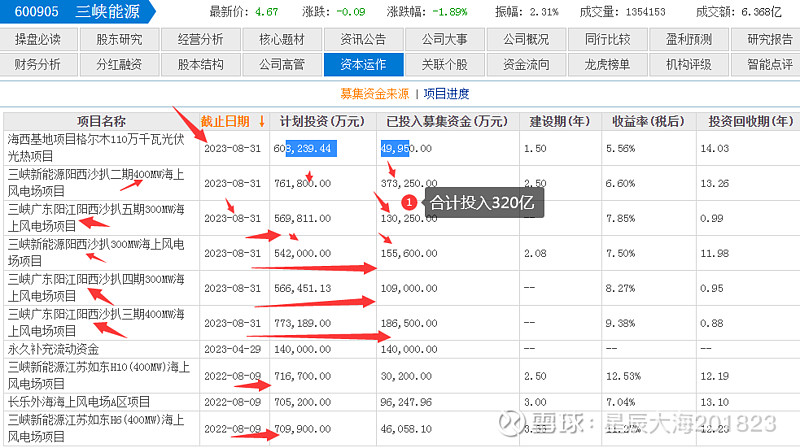Select row 海西基地项目格尔木110万千瓦光伏光热项目
This screenshot has height=448, width=800.
[x=402, y=148]
